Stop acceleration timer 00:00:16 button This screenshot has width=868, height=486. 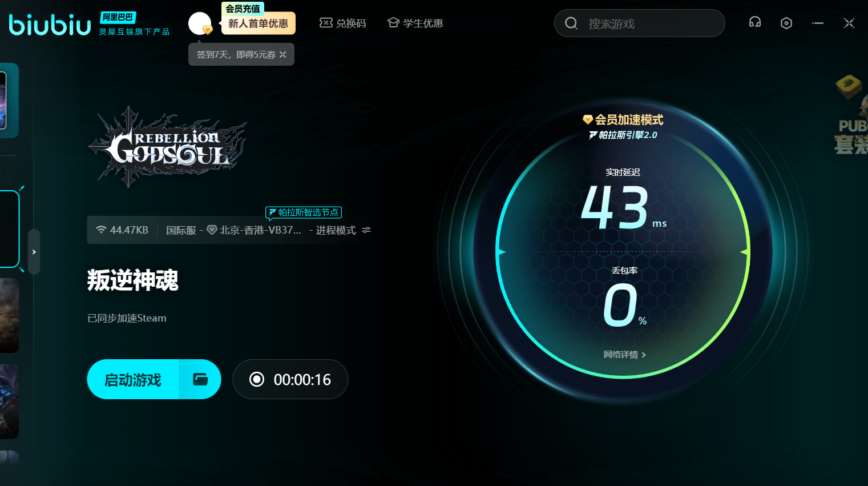[290, 379]
